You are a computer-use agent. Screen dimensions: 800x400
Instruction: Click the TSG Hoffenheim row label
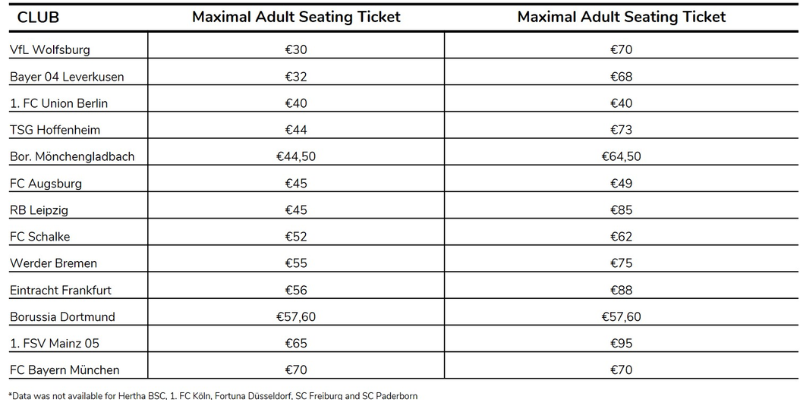pyautogui.click(x=55, y=129)
